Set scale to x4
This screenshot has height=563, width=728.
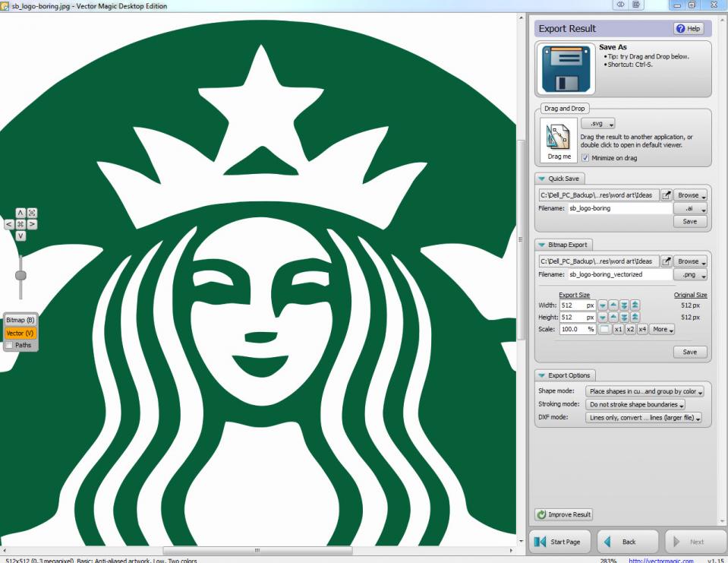pyautogui.click(x=642, y=329)
